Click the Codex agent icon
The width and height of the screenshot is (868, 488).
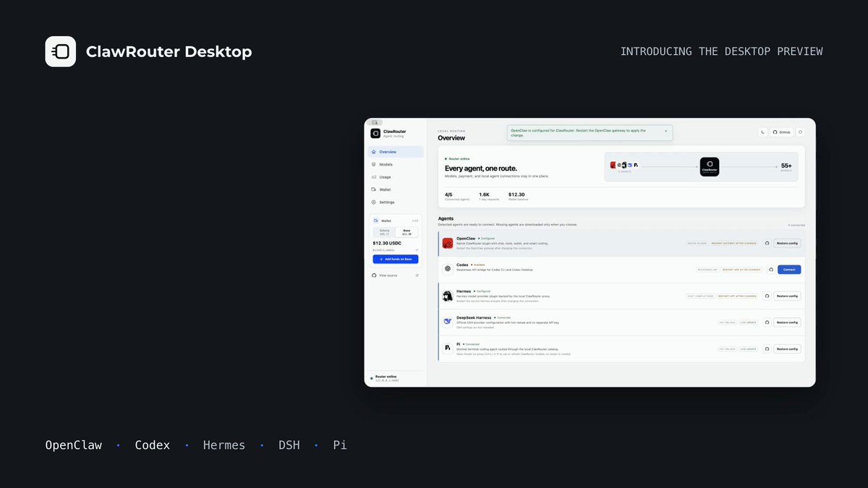pos(448,269)
